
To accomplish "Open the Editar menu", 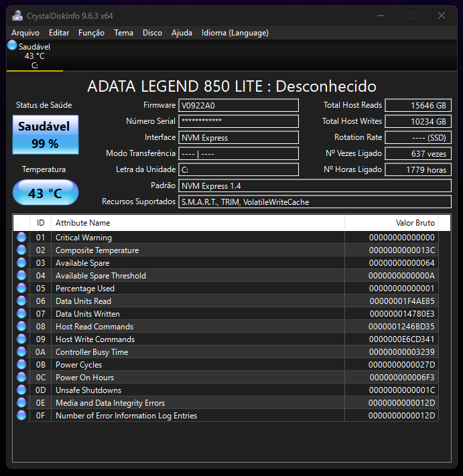I will click(59, 33).
